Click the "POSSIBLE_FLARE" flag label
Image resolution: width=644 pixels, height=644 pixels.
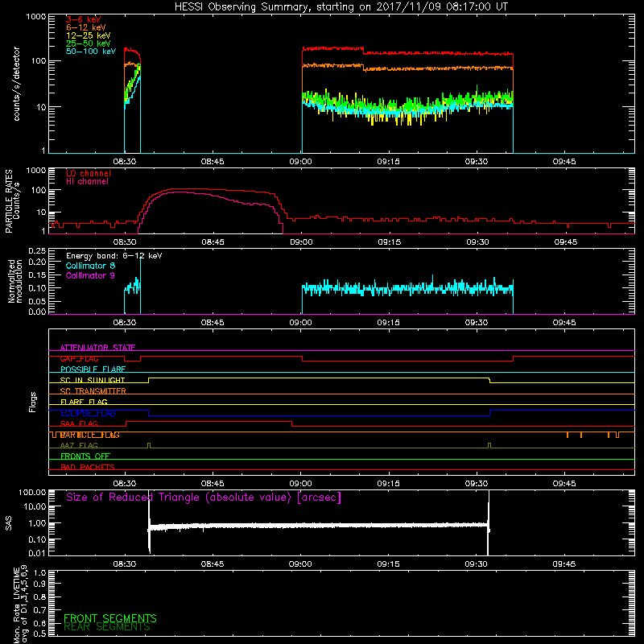tap(93, 369)
